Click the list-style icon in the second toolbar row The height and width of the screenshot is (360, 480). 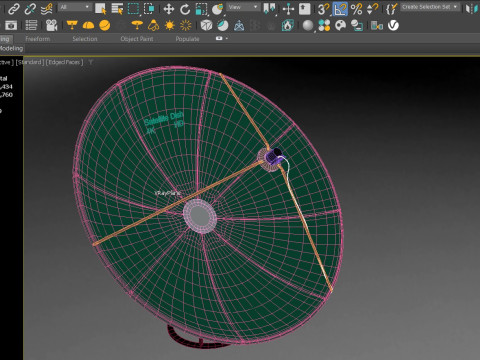31,25
